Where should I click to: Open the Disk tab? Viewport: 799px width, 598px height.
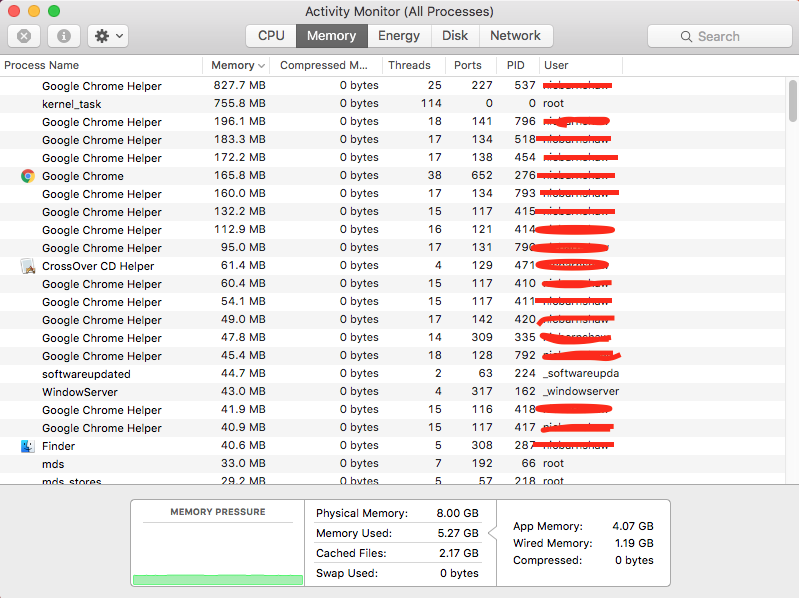pyautogui.click(x=455, y=36)
